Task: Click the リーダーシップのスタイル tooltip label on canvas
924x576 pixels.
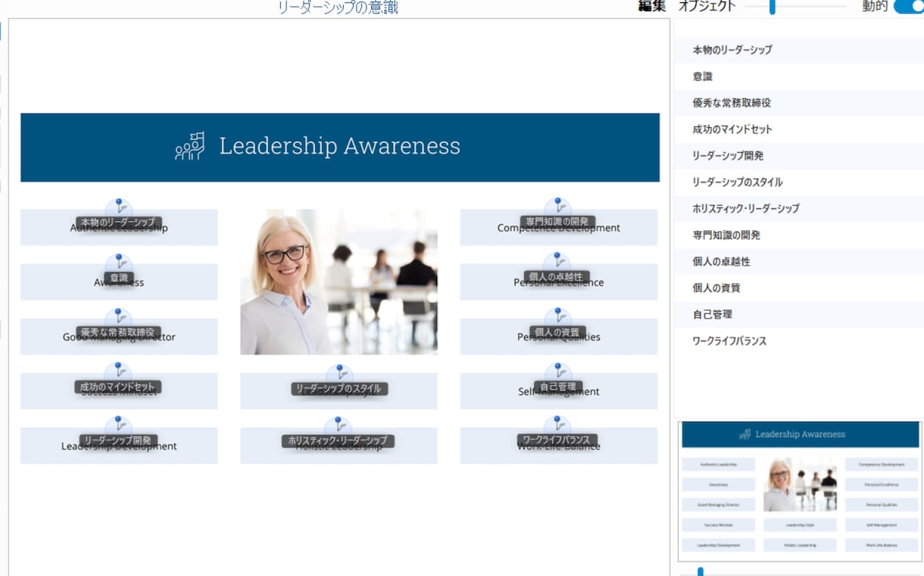Action: 340,388
